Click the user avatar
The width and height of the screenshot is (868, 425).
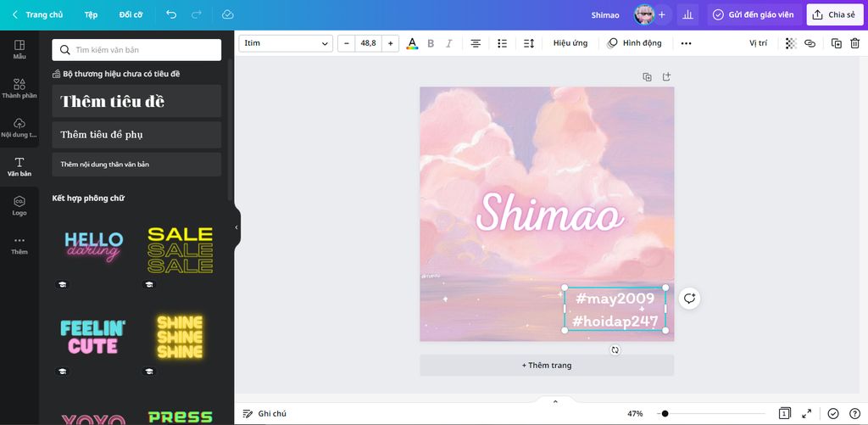644,15
